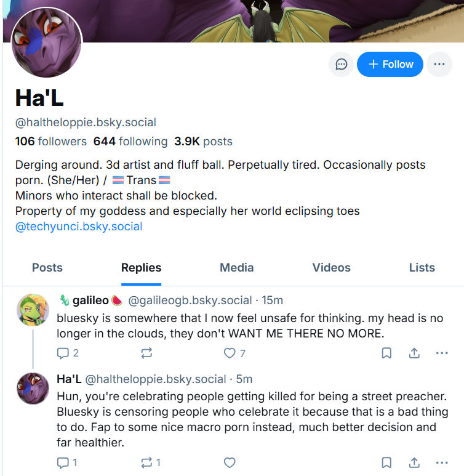Screen dimensions: 464x476
Task: Like Ha'L's reply post
Action: pyautogui.click(x=230, y=462)
